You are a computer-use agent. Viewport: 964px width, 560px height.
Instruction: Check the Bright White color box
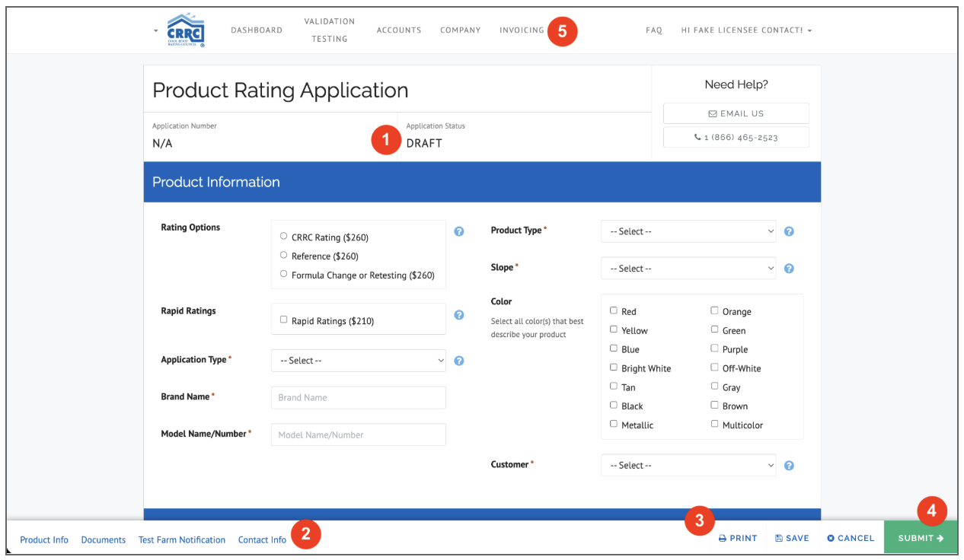pyautogui.click(x=614, y=367)
